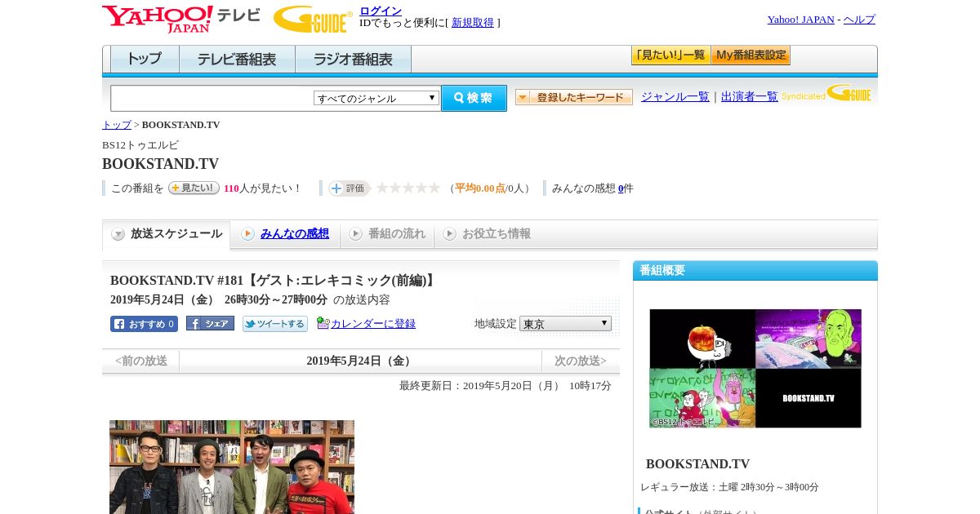This screenshot has width=980, height=514.
Task: Focus the program search input field
Action: 212,98
